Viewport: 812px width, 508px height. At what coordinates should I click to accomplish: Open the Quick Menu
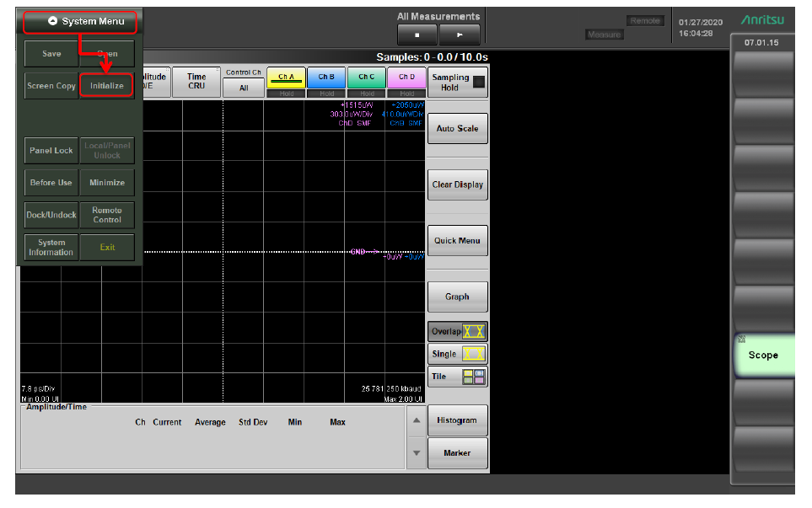(457, 241)
